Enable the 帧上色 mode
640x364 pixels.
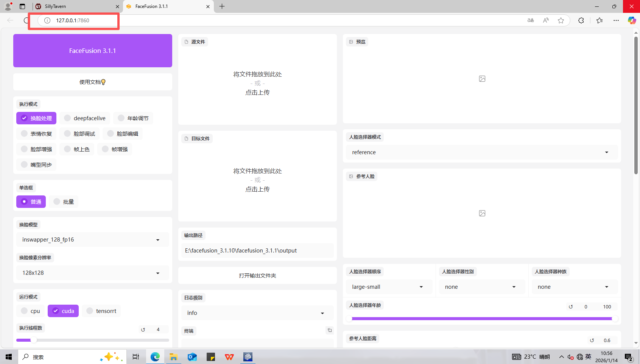click(x=77, y=149)
